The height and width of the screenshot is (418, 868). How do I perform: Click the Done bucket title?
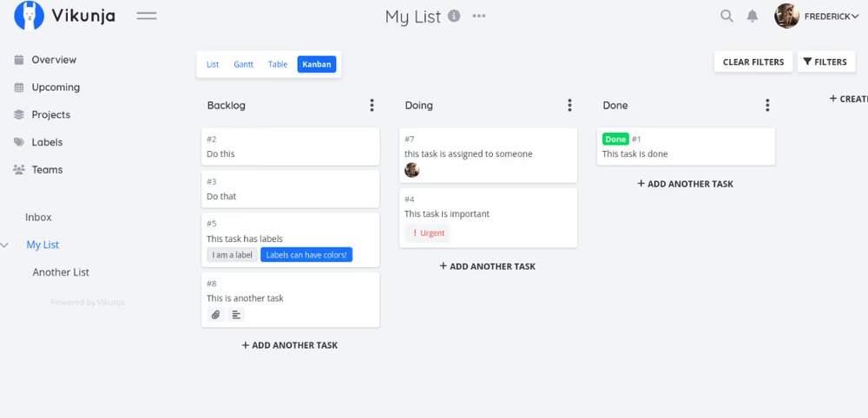click(615, 105)
